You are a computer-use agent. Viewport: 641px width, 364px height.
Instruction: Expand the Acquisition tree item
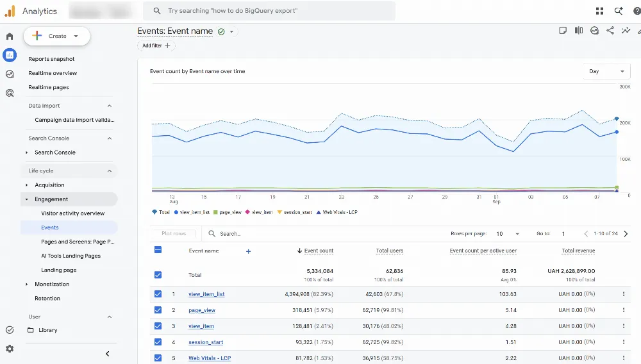pos(27,185)
